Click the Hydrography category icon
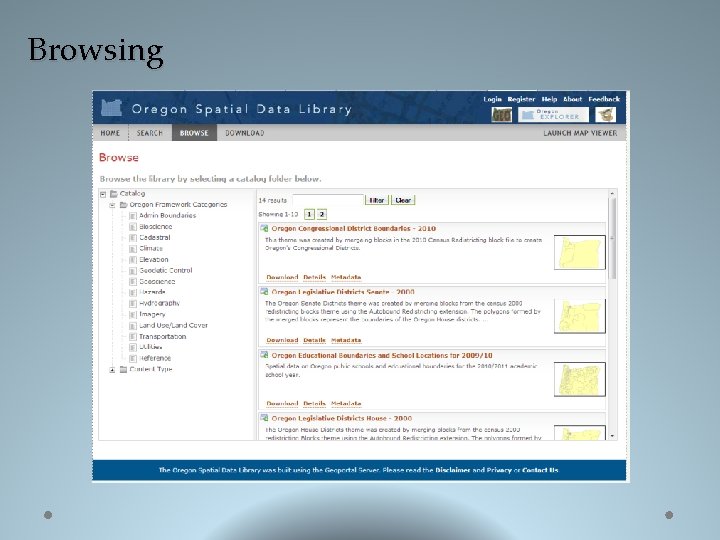The image size is (720, 540). click(133, 304)
